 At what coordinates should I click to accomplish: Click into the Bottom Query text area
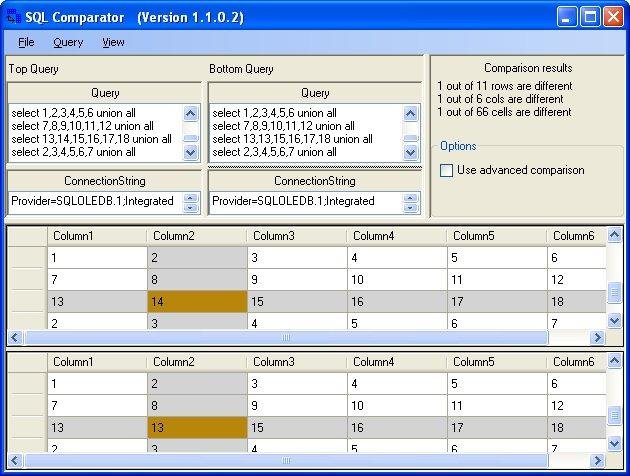305,133
